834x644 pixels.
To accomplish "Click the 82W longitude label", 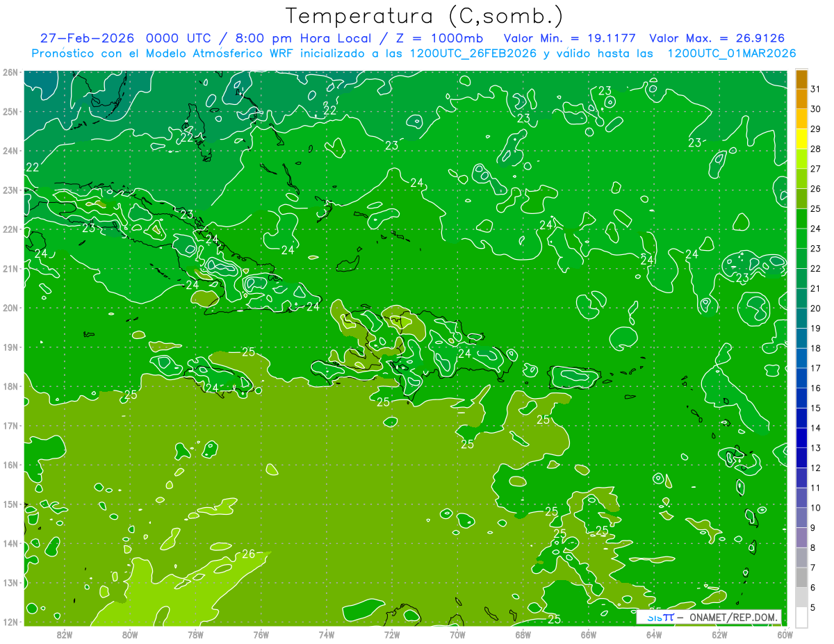I will tap(64, 635).
